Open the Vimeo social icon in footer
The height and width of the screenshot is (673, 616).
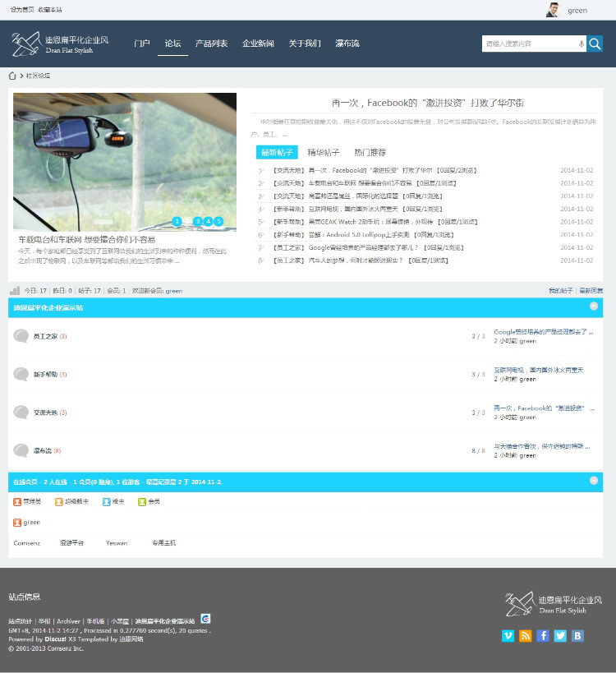point(508,635)
